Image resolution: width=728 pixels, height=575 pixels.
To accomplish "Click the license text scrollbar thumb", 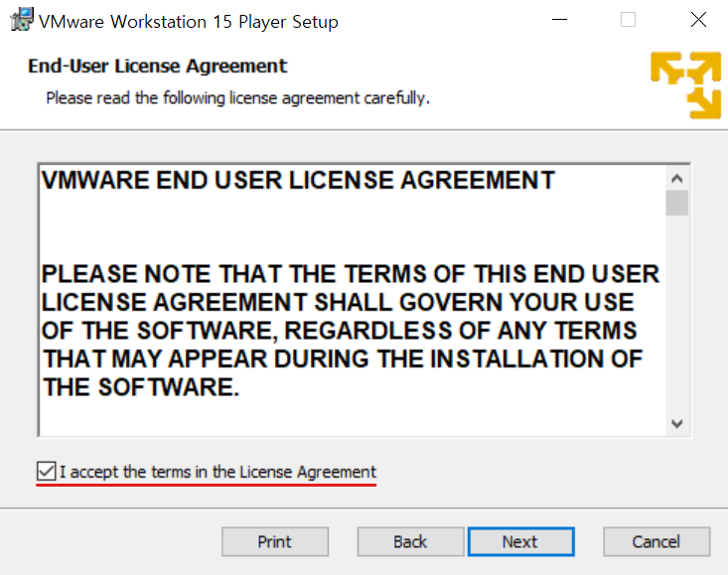I will [x=677, y=203].
